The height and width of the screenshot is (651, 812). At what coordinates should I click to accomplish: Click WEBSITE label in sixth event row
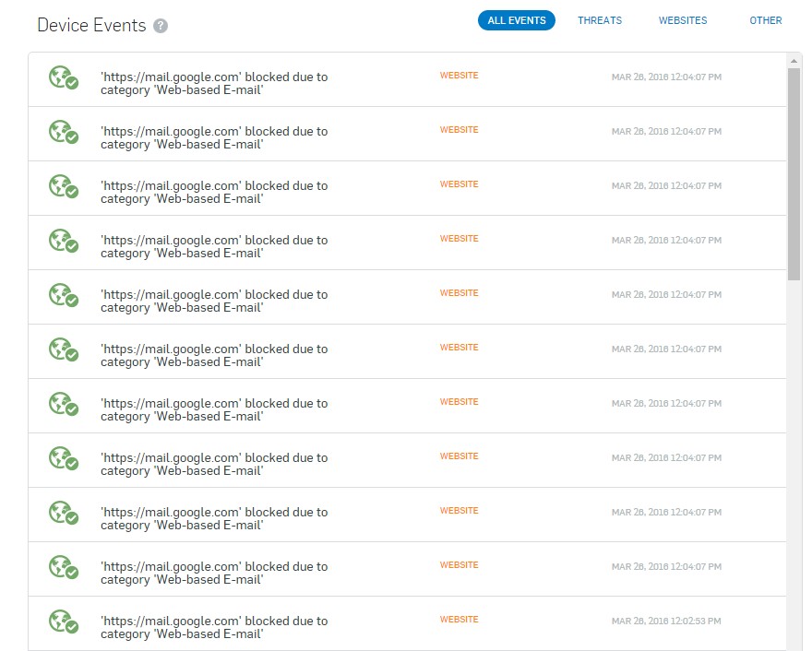(x=459, y=348)
